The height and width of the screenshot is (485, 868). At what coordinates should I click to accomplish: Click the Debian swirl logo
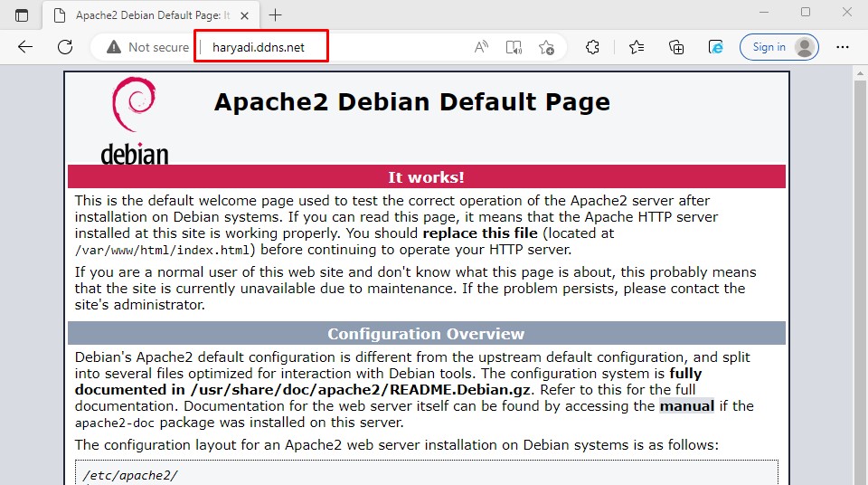(x=134, y=109)
